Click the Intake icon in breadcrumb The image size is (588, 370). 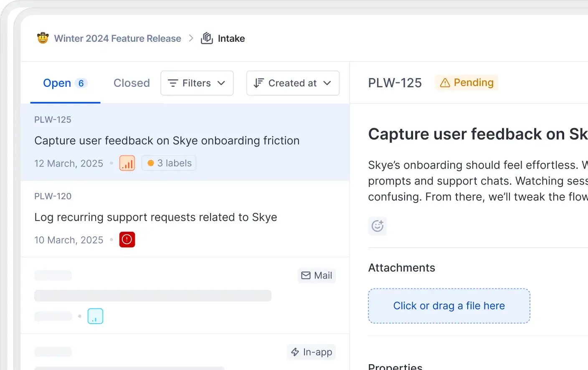207,38
